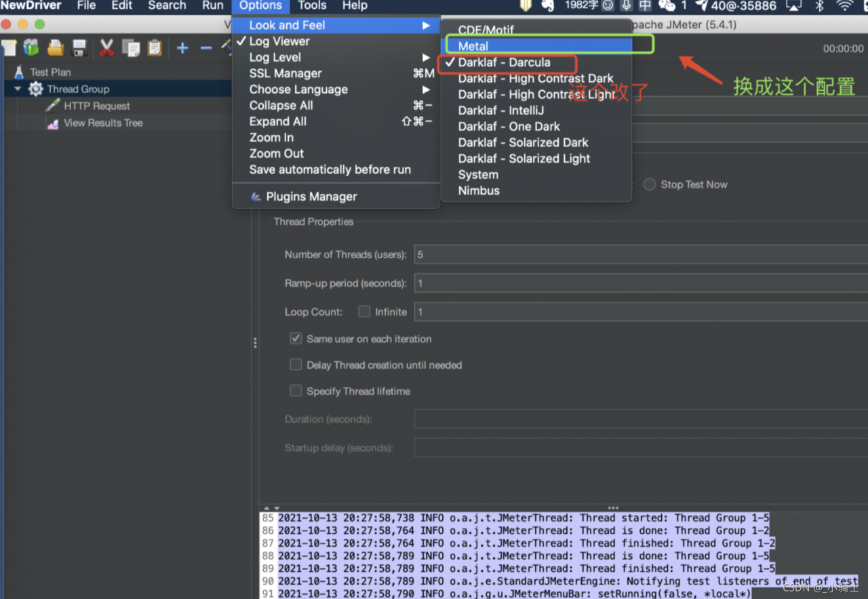The height and width of the screenshot is (599, 868).
Task: Select Darklaf - Solarized Dark theme
Action: tap(536, 142)
